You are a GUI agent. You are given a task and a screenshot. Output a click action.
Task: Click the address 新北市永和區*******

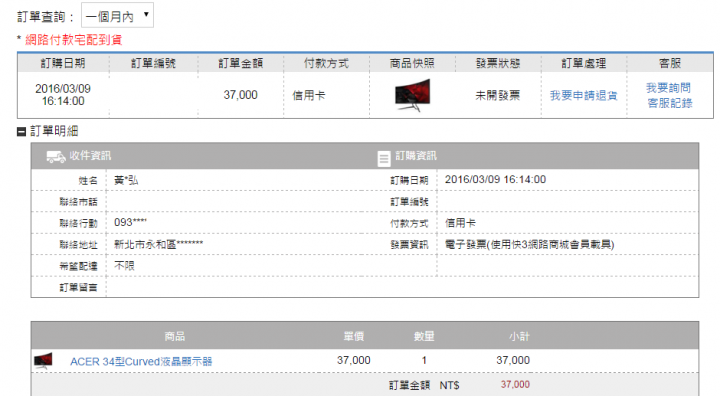(x=158, y=244)
